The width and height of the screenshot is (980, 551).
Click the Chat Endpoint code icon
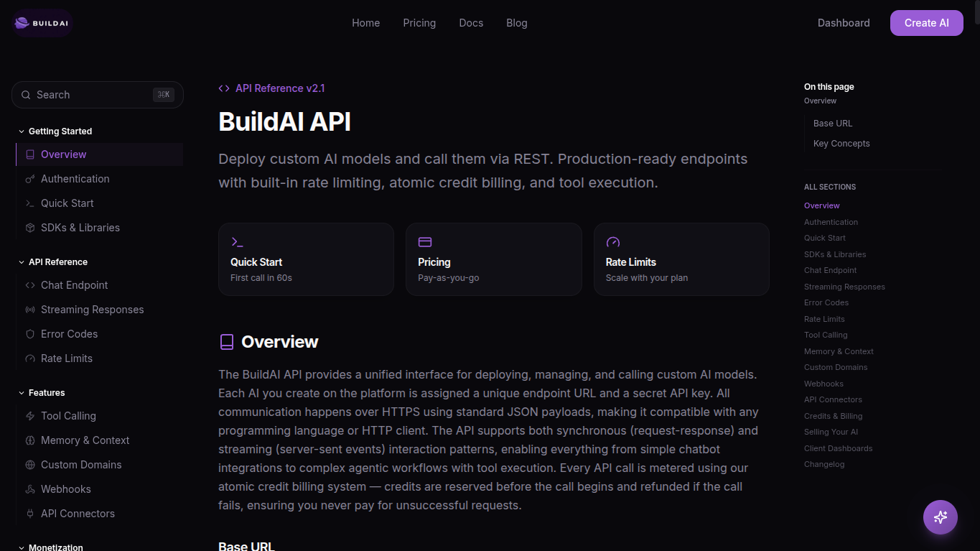pos(30,285)
